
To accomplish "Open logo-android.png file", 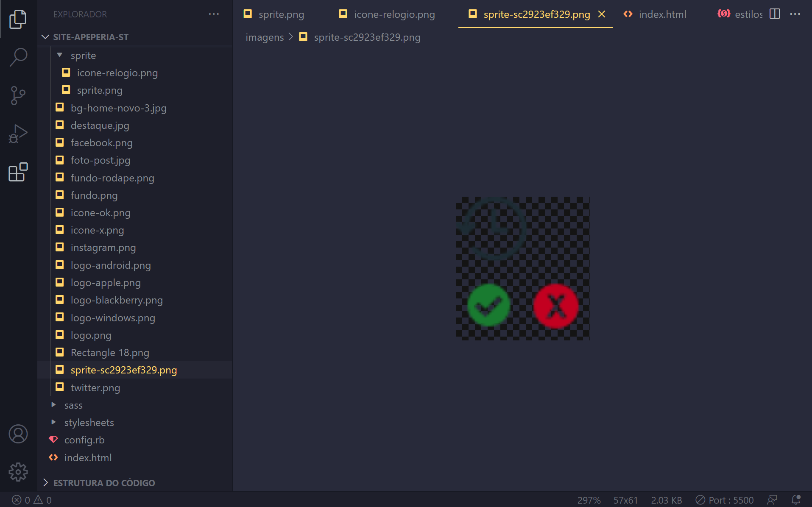I will (111, 265).
